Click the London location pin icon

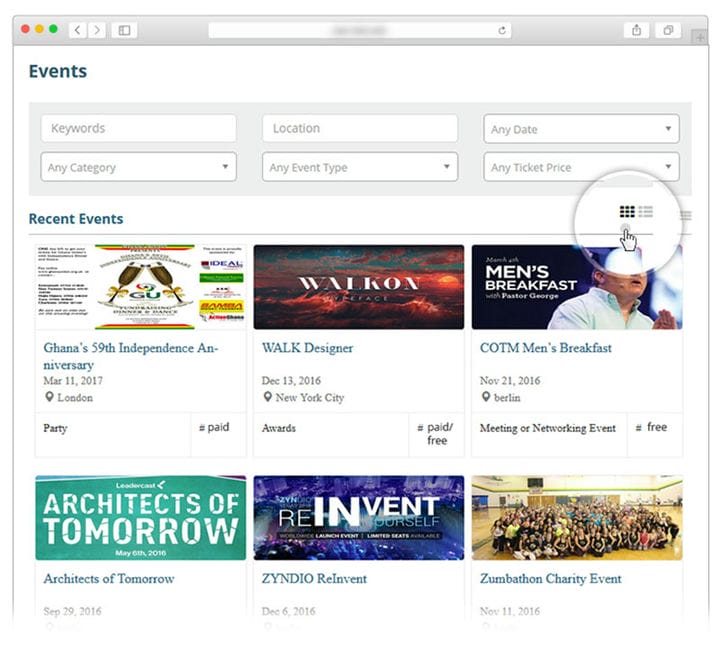[x=49, y=397]
